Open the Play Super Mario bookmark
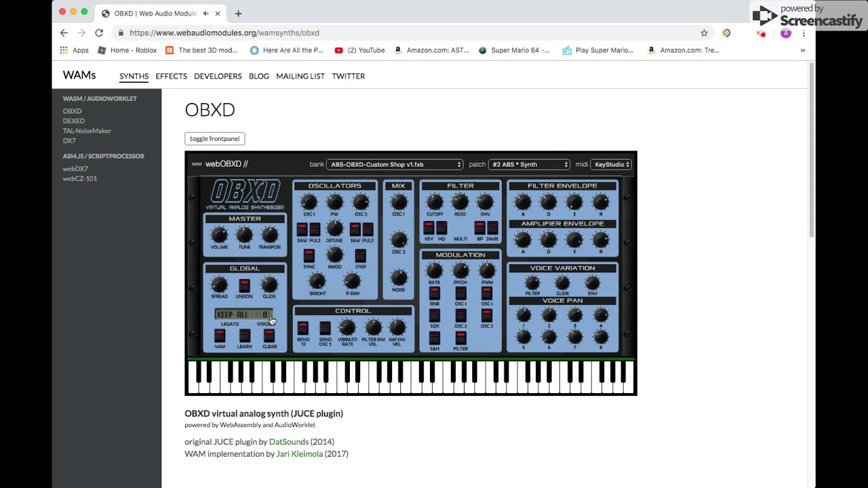868x488 pixels. click(x=598, y=50)
